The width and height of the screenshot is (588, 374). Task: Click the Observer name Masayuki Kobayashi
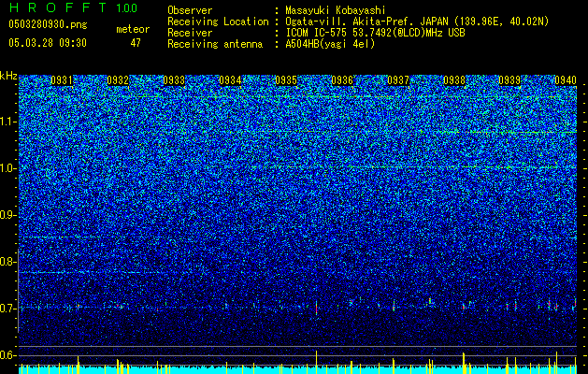click(x=336, y=10)
